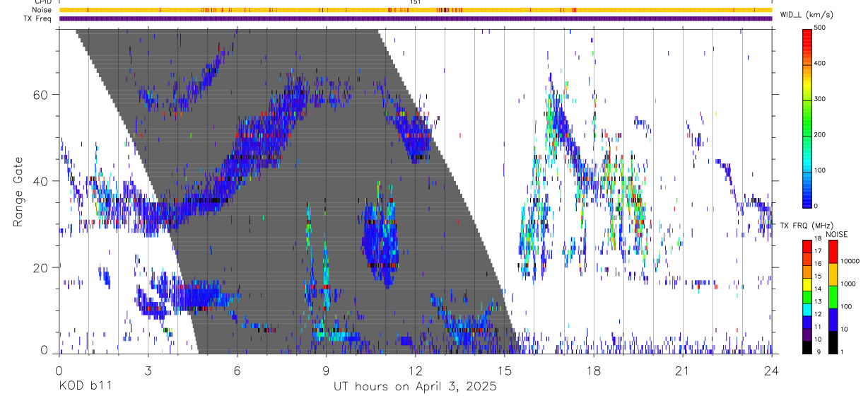Viewport: 868px width, 401px height.
Task: Click the 24 tick on the UT hours axis
Action: (x=772, y=371)
